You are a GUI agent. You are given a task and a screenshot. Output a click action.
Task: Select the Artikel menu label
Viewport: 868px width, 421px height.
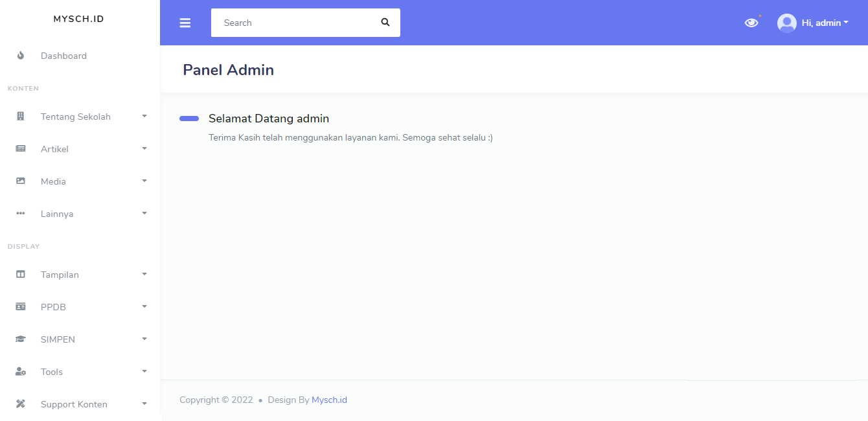(54, 149)
